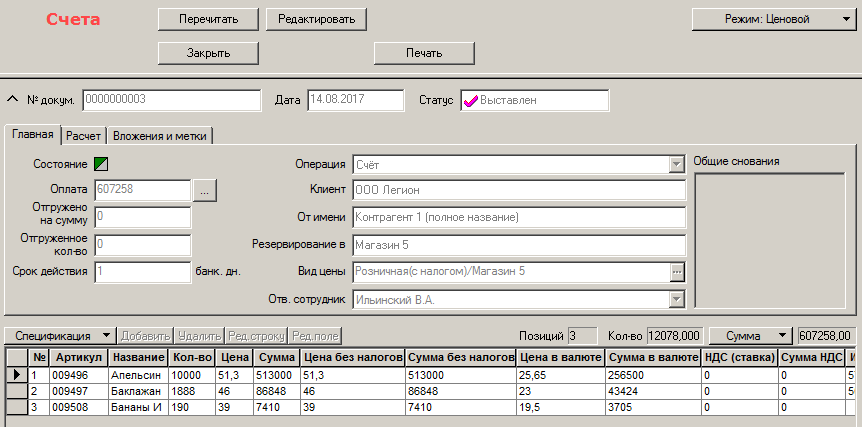Viewport: 862px width, 427px height.
Task: Click the cell Баклажан
Action: click(x=138, y=391)
